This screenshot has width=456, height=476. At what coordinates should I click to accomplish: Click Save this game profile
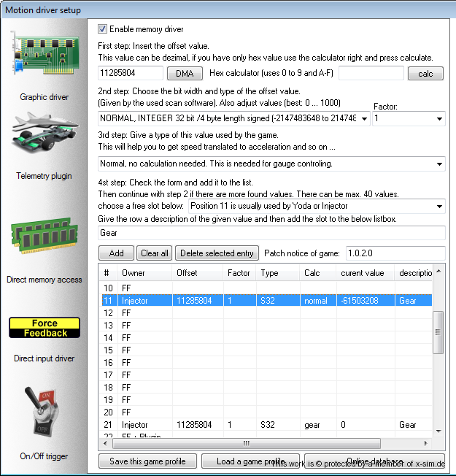(147, 461)
